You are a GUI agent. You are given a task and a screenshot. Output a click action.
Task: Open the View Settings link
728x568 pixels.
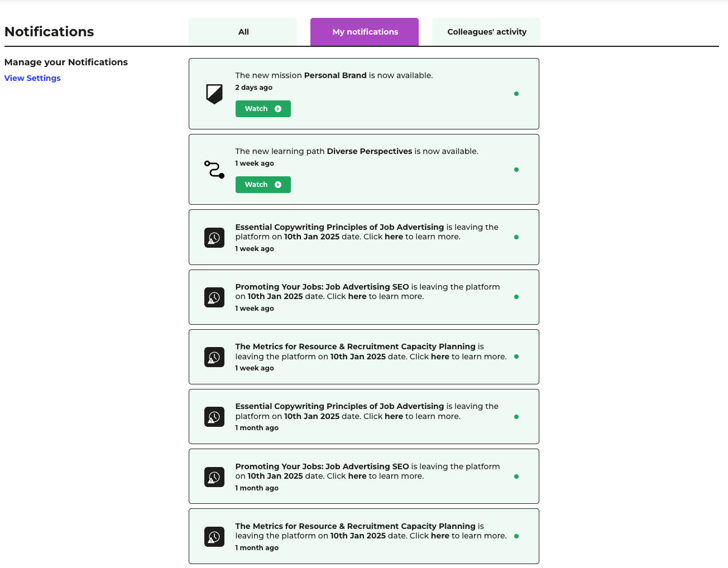(x=32, y=78)
